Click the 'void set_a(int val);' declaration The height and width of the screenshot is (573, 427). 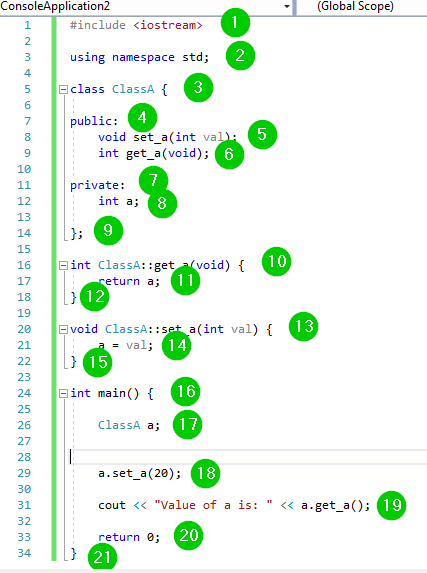click(x=167, y=137)
